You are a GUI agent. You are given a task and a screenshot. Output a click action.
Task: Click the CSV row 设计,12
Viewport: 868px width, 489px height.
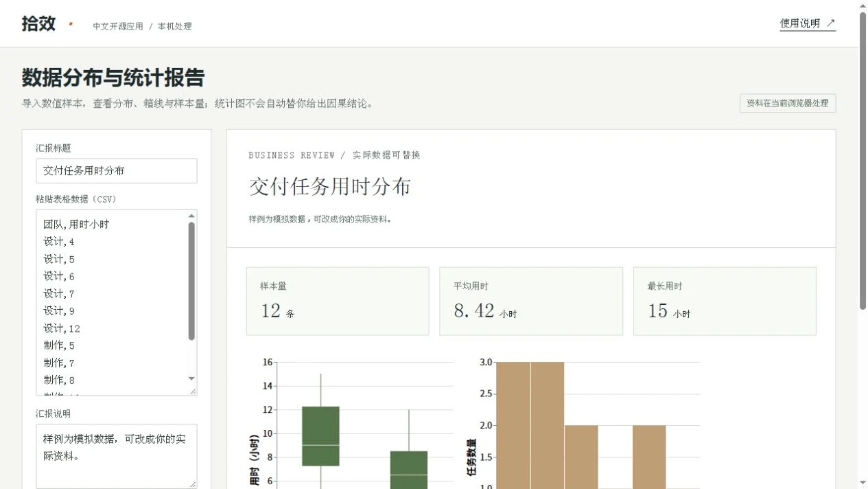pyautogui.click(x=62, y=328)
